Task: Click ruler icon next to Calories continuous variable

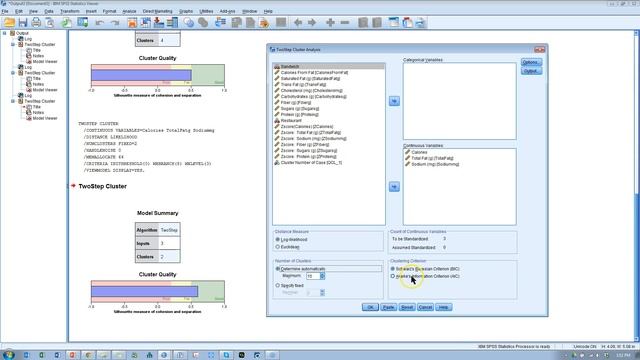Action: 407,152
